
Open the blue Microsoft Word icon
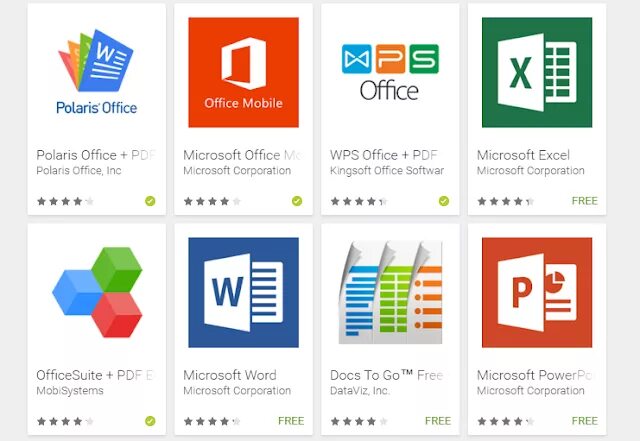tap(243, 292)
